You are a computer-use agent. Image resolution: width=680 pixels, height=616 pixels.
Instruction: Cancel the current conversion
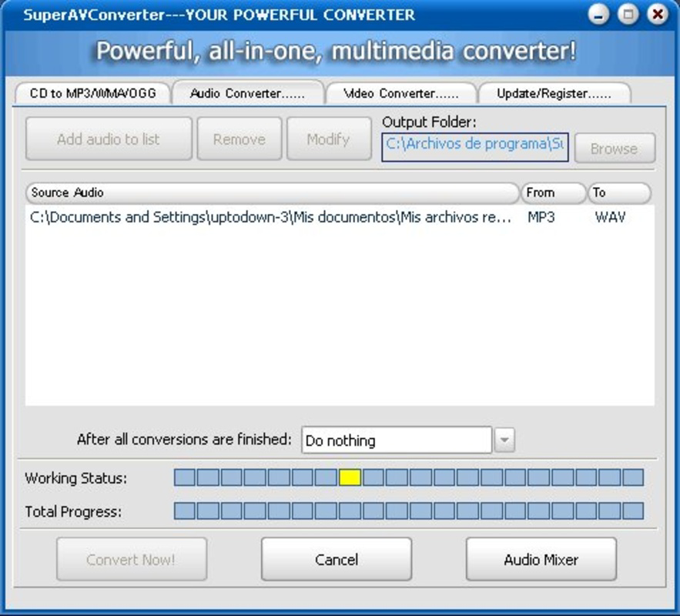click(336, 559)
